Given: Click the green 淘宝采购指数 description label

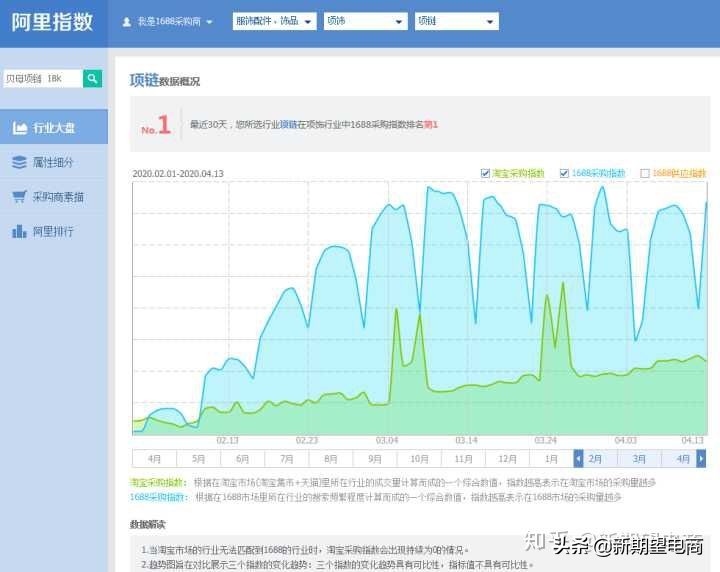Looking at the screenshot, I should 159,482.
